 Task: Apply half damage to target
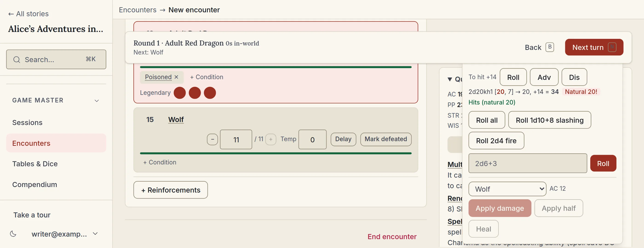558,208
